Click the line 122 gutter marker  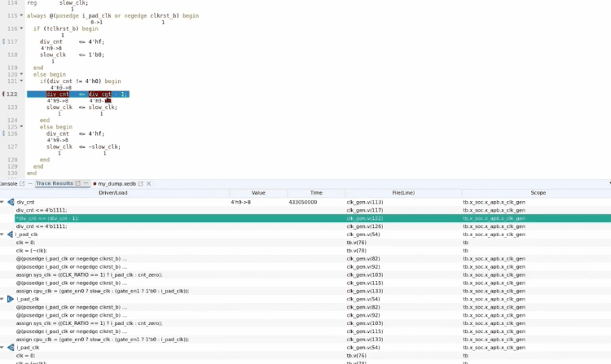[3, 94]
